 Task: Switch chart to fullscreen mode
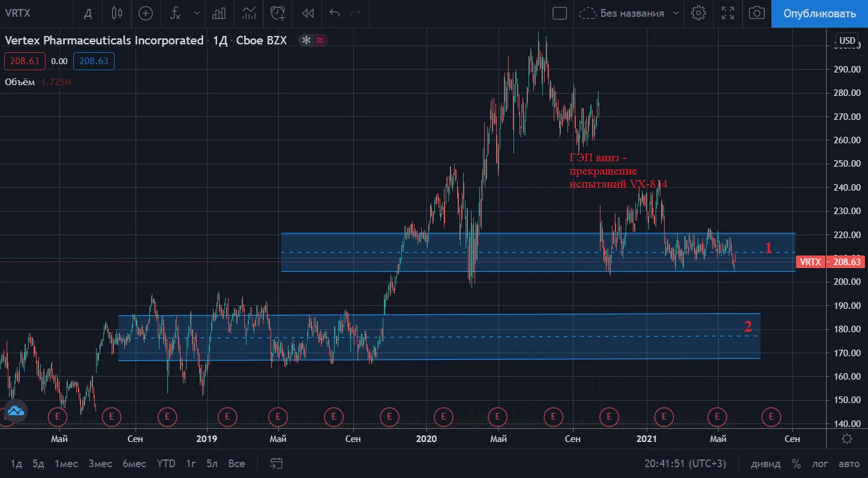pos(728,13)
